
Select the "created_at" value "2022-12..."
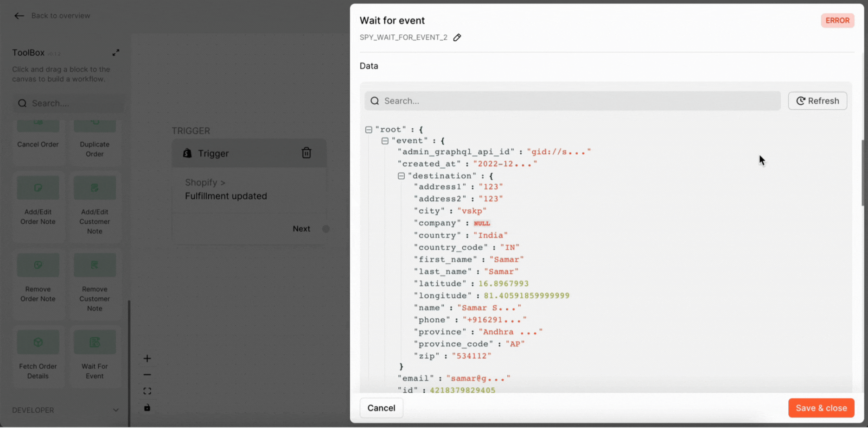point(505,164)
